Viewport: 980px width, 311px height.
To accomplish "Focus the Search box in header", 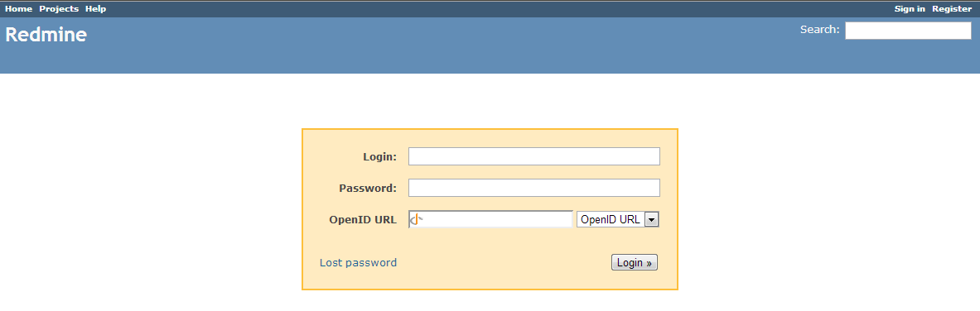I will tap(908, 31).
